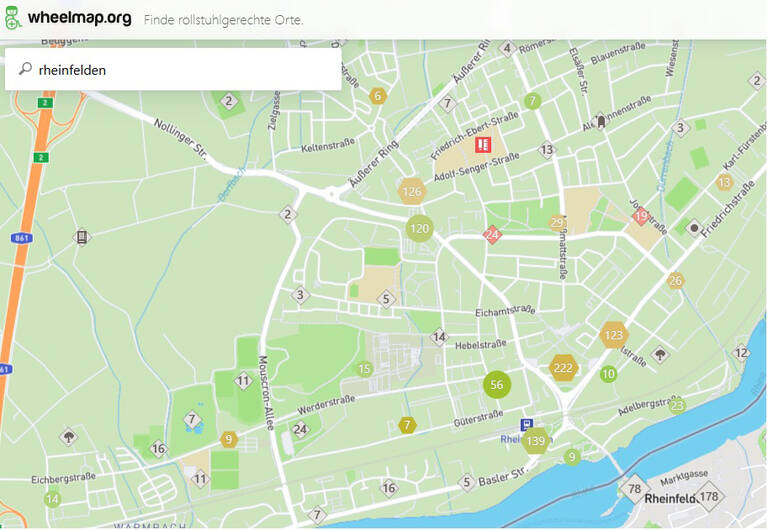The width and height of the screenshot is (768, 530).
Task: Open the green cluster marker labeled 139
Action: pos(536,440)
